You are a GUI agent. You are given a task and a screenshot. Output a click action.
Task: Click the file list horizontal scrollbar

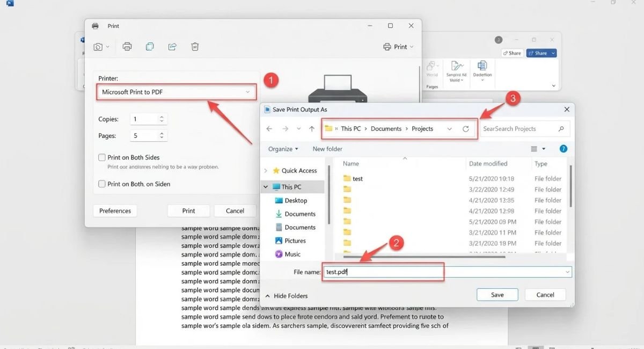click(x=424, y=257)
